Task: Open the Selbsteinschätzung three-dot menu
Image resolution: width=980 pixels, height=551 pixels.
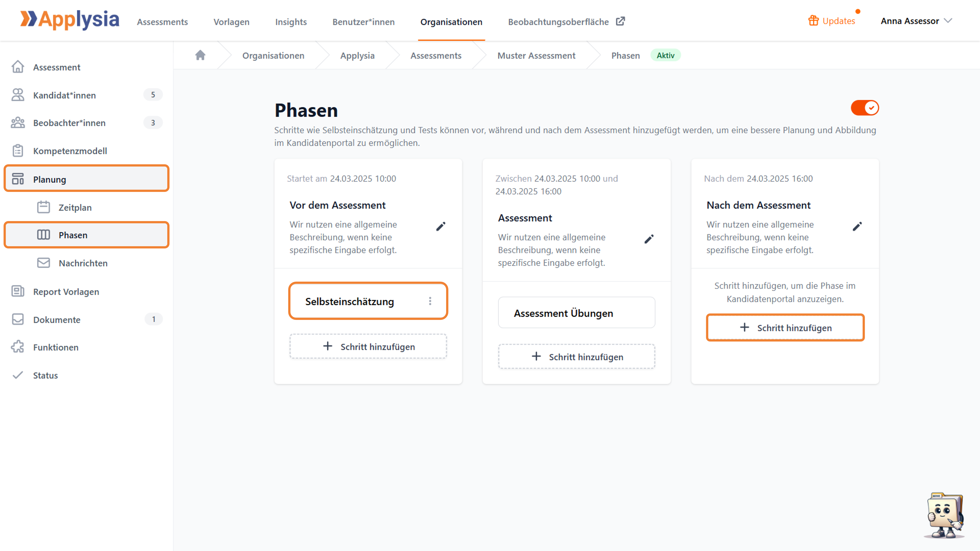Action: 430,301
